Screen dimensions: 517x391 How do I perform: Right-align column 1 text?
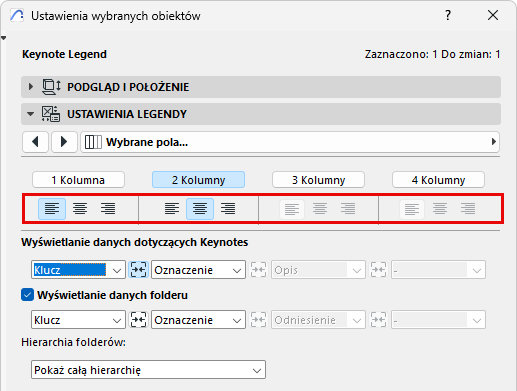point(108,209)
